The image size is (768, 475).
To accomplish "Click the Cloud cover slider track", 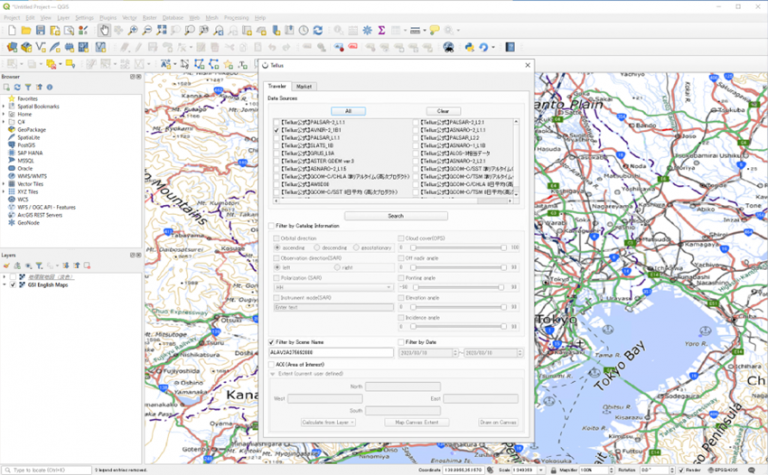I will pyautogui.click(x=458, y=248).
